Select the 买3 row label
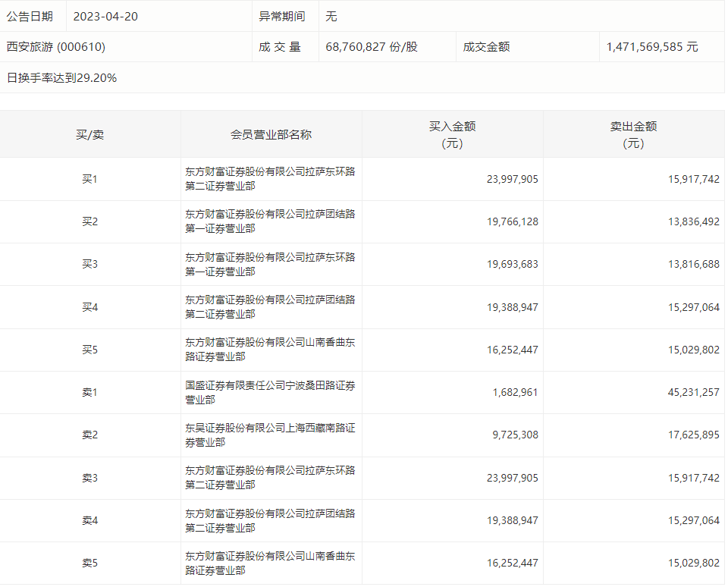728x587 pixels. (90, 264)
